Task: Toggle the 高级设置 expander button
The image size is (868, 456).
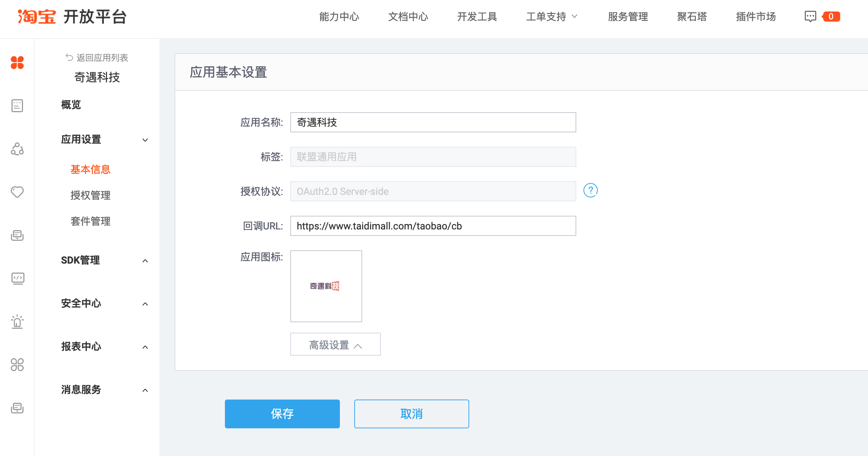Action: point(335,345)
